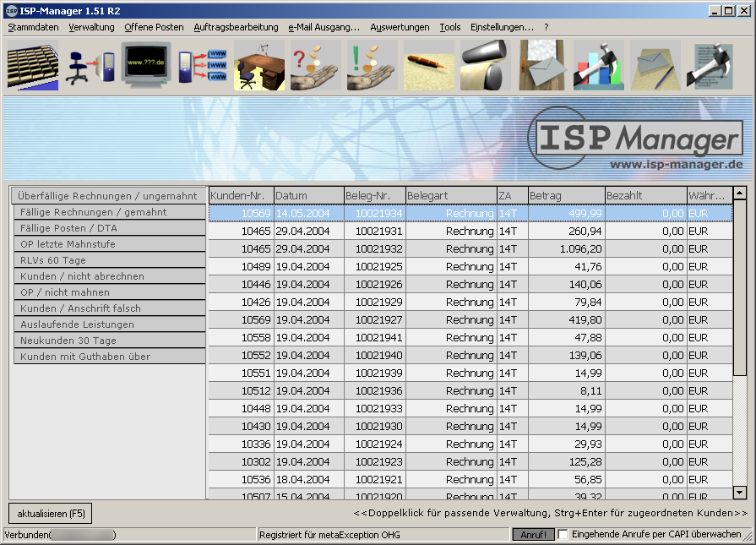Click the Anruf! button in status bar

[533, 535]
